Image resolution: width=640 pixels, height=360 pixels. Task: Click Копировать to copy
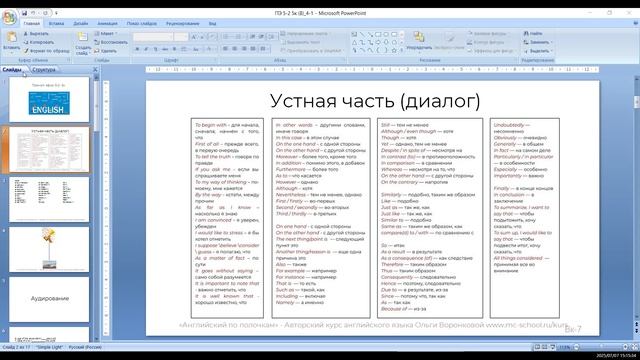pos(38,42)
